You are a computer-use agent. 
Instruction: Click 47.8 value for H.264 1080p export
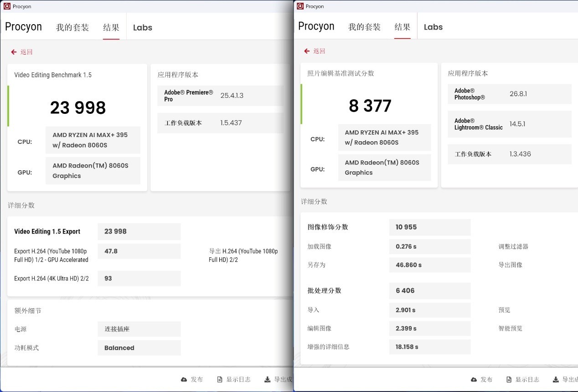click(x=139, y=251)
